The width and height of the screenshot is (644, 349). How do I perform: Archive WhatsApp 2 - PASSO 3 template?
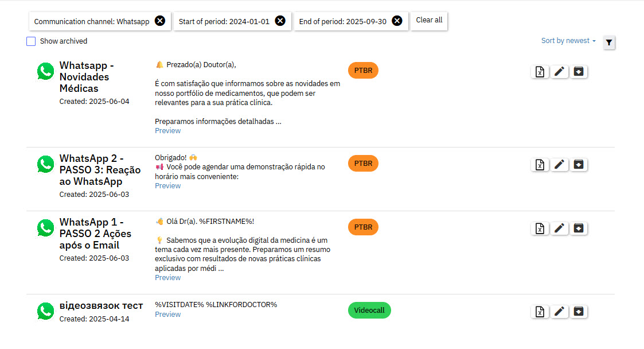579,165
